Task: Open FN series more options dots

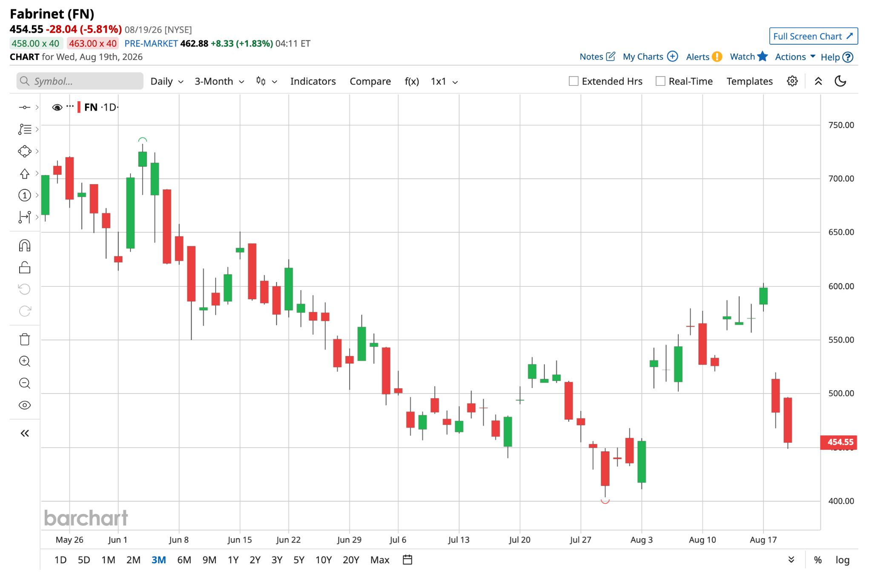Action: 70,106
